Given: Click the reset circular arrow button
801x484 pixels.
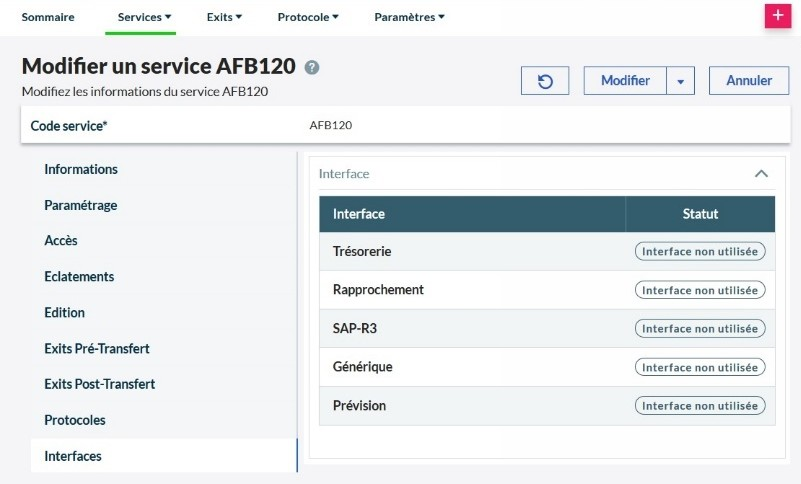Looking at the screenshot, I should pos(545,81).
